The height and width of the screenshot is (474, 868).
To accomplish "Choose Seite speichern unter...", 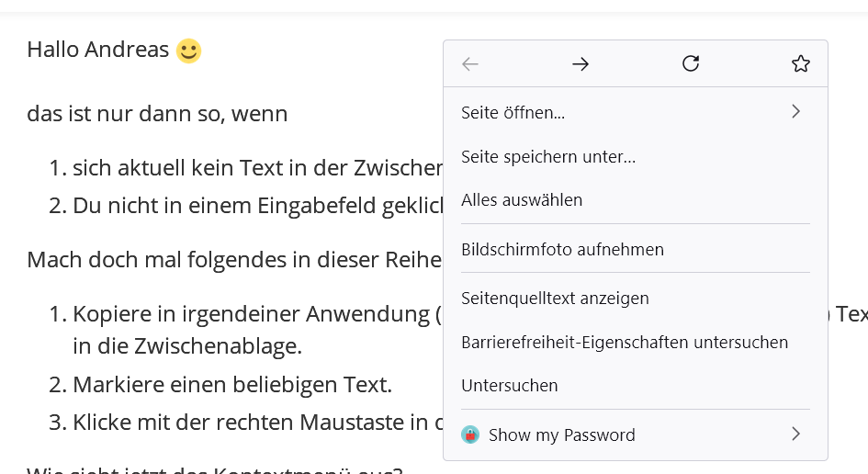I will click(x=548, y=157).
